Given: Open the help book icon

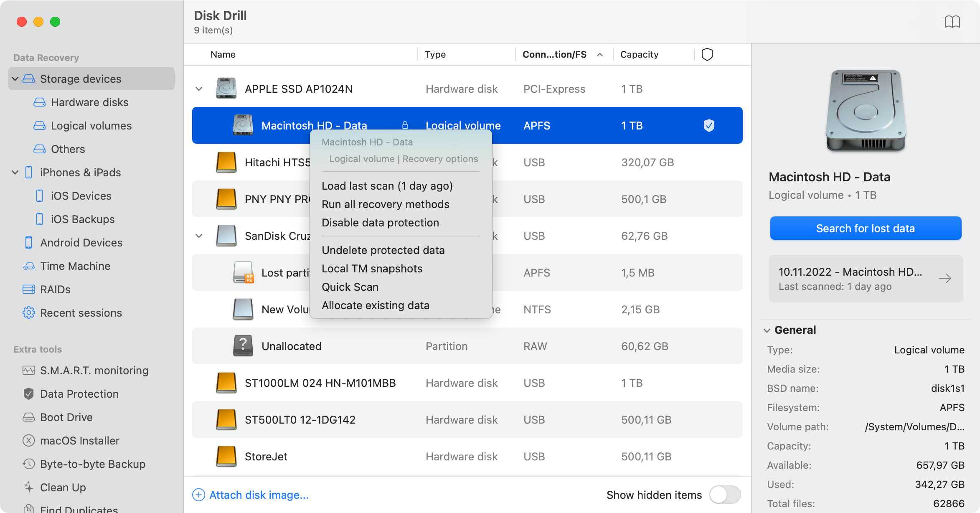Looking at the screenshot, I should [952, 22].
